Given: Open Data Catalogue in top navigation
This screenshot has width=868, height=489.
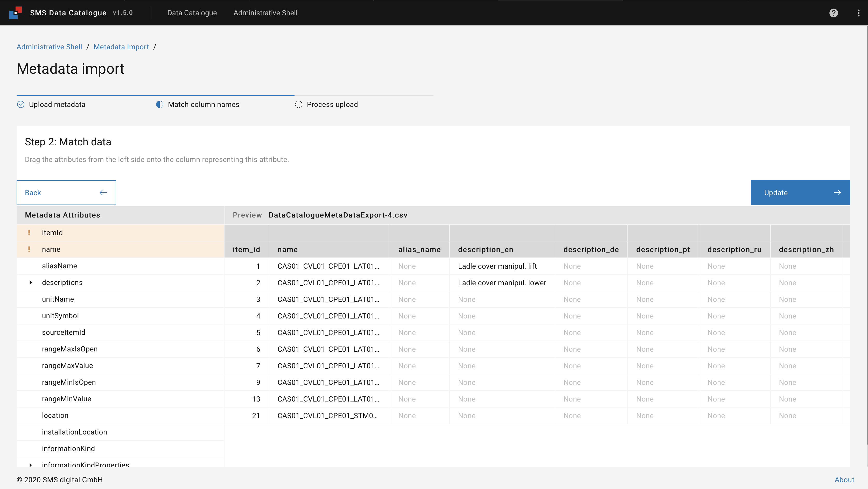Looking at the screenshot, I should [192, 13].
